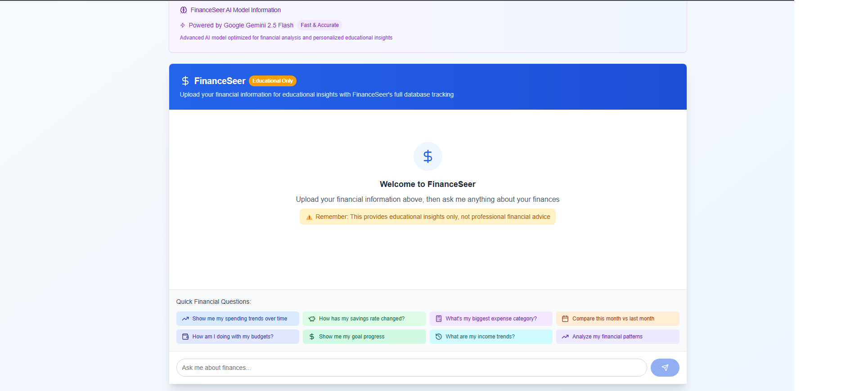The width and height of the screenshot is (868, 391).
Task: Click the lightning bolt icon before Powered by Google Gemini
Action: pos(183,25)
